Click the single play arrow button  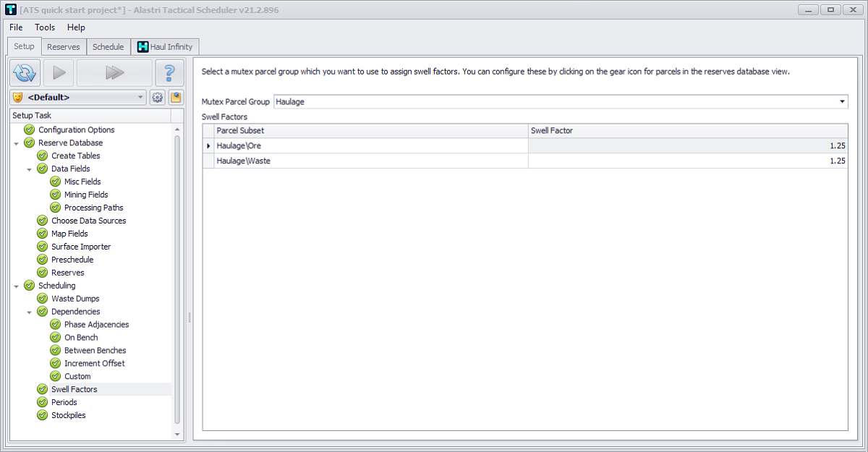[x=59, y=73]
